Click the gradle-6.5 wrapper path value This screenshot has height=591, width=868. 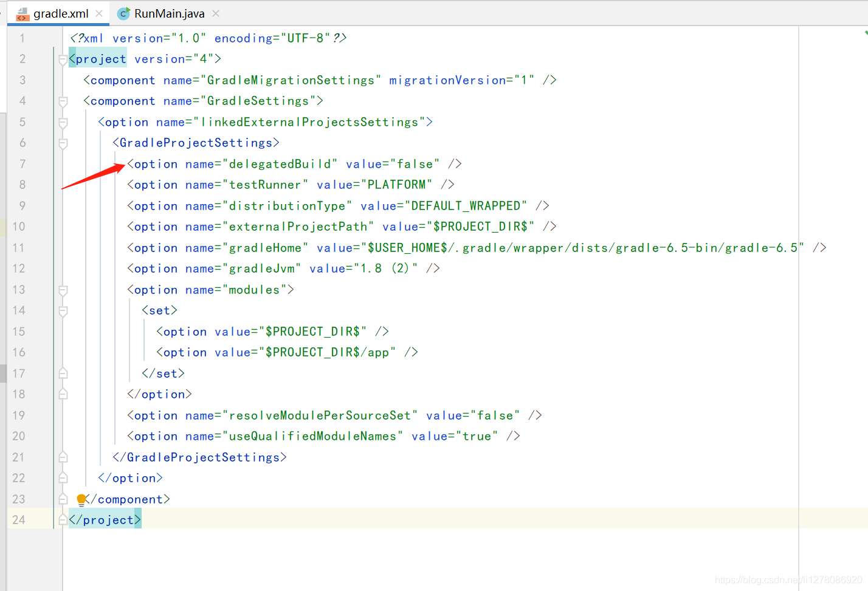point(582,248)
